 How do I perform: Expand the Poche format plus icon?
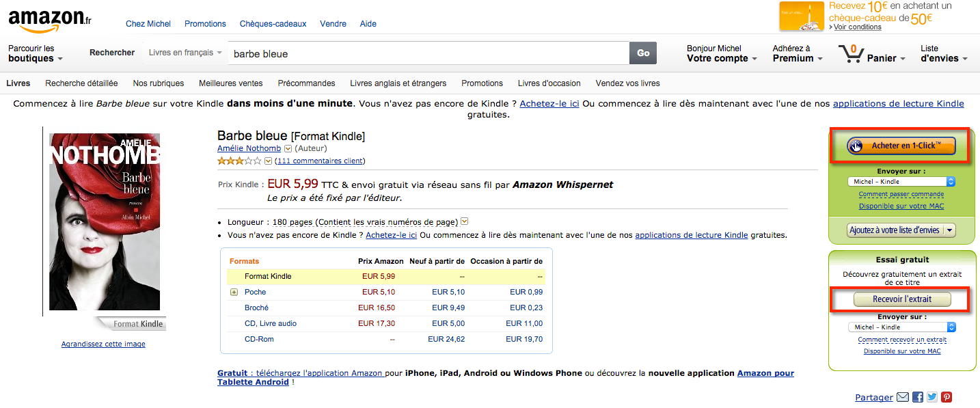pos(234,292)
